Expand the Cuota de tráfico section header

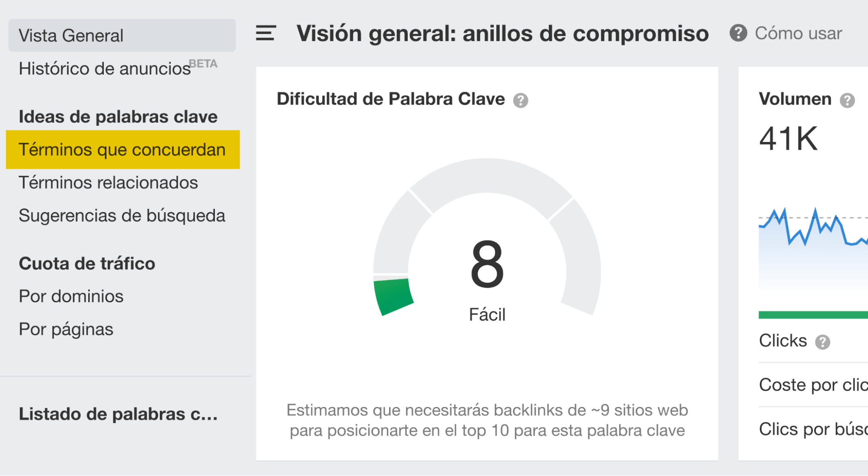(x=86, y=263)
